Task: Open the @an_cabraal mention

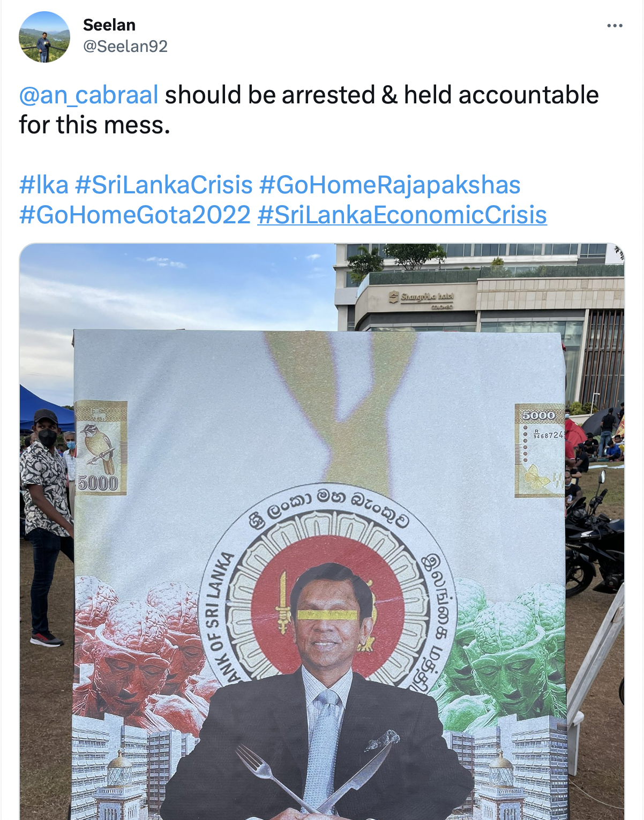Action: [x=88, y=95]
